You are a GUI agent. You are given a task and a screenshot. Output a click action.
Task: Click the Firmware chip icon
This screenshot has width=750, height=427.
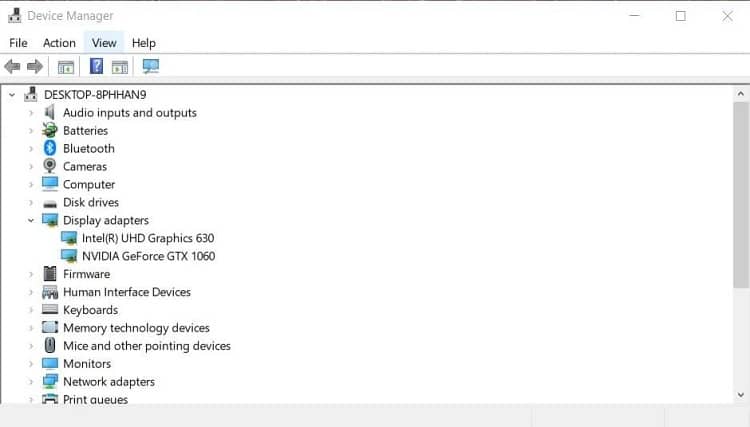[x=50, y=274]
